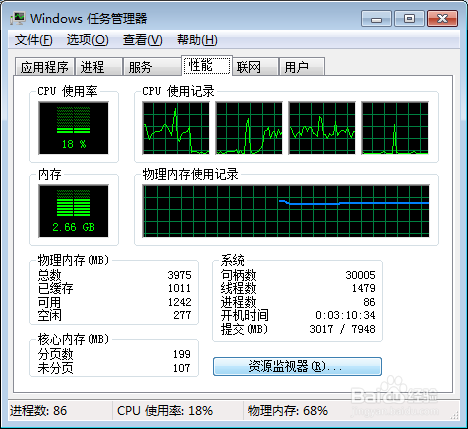Viewport: 468px width, 429px height.
Task: Switch to the 联网 tab
Action: [x=255, y=67]
